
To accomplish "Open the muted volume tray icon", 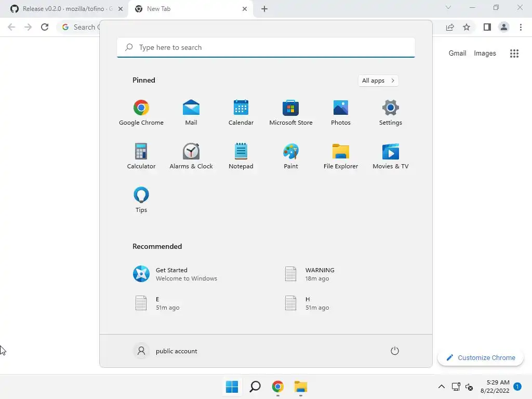I will tap(469, 387).
